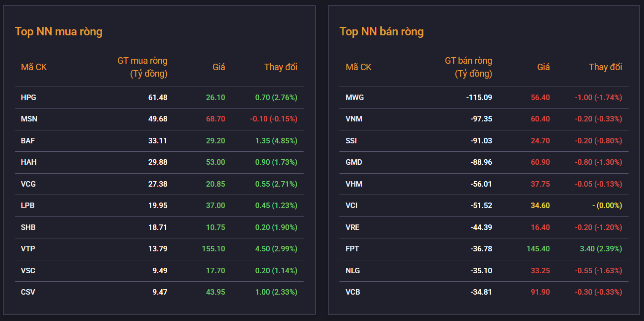
Task: Click 'Mã CK' header in the net-sell table
Action: 359,67
